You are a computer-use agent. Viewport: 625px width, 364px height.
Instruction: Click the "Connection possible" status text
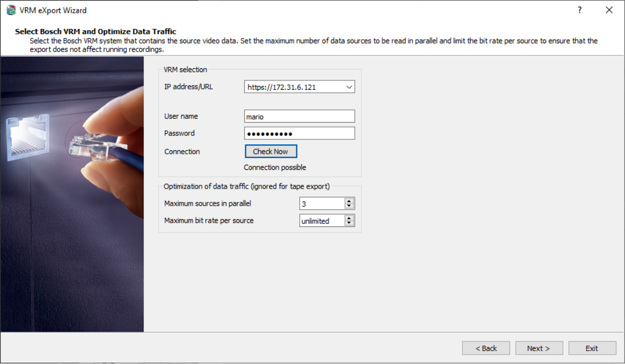tap(275, 168)
